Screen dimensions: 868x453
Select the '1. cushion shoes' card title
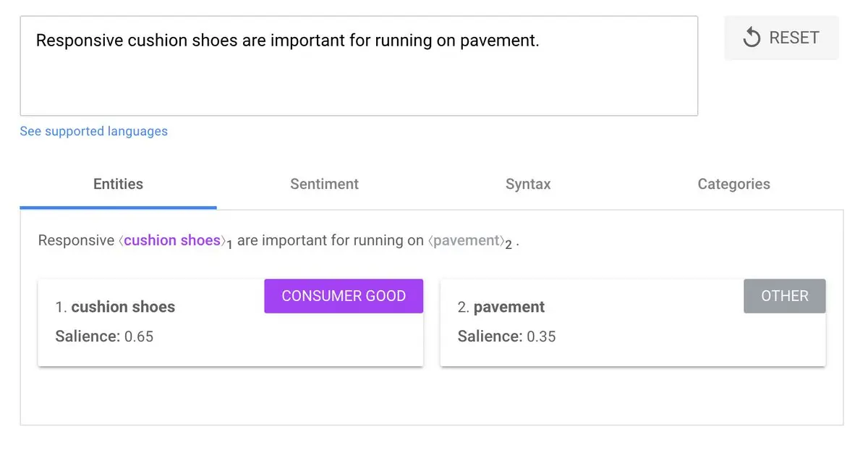116,307
